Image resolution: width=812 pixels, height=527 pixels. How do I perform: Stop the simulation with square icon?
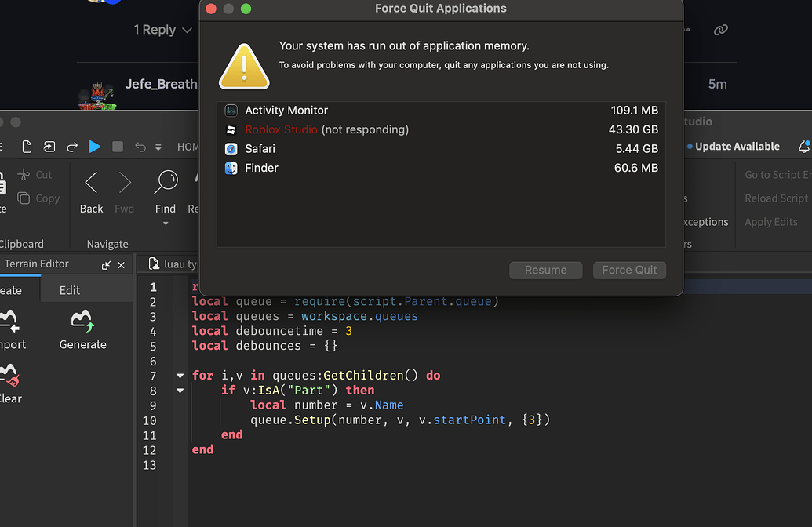click(118, 147)
